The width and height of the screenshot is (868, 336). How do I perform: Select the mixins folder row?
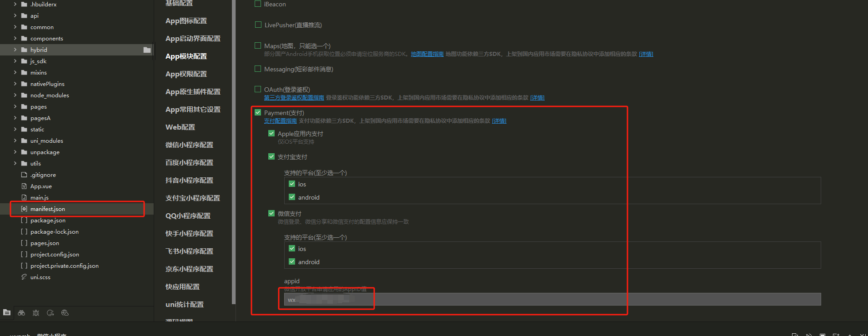[x=77, y=73]
